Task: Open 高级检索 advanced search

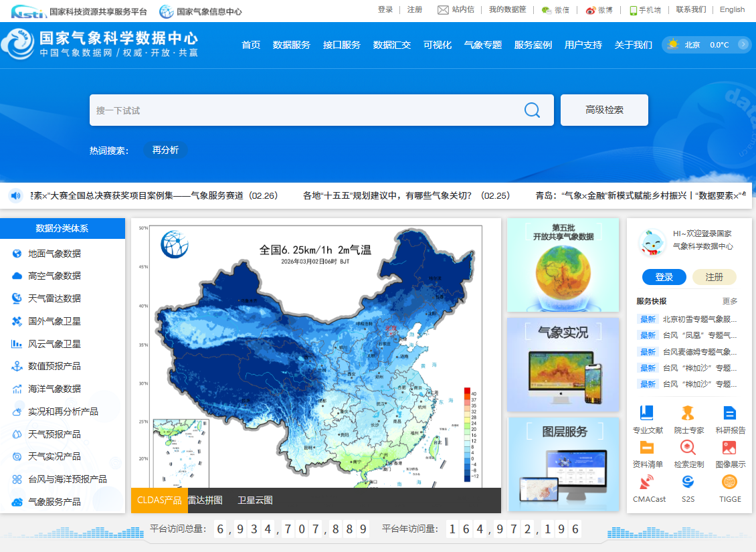Action: click(x=603, y=109)
